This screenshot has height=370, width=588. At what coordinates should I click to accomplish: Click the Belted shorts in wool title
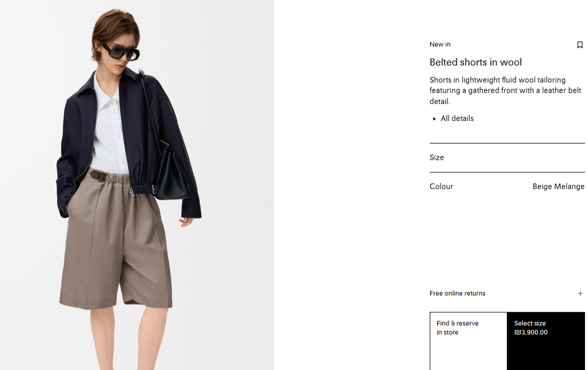pyautogui.click(x=476, y=62)
